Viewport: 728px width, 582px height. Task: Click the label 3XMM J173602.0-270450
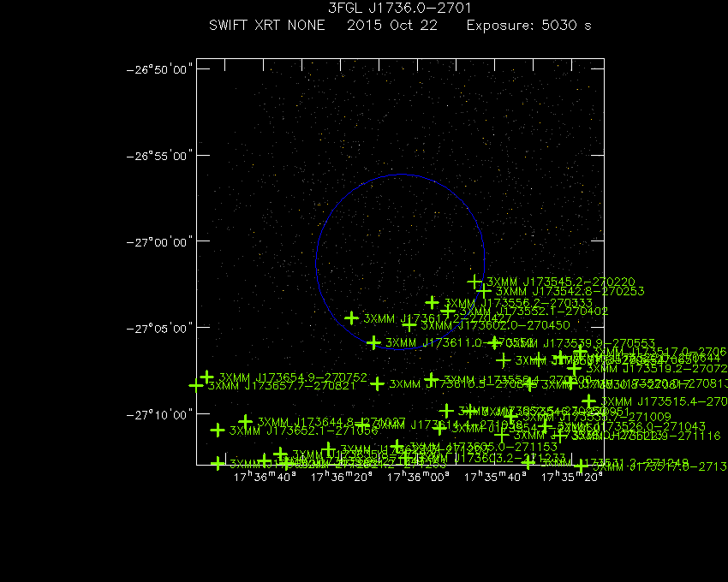pos(495,325)
